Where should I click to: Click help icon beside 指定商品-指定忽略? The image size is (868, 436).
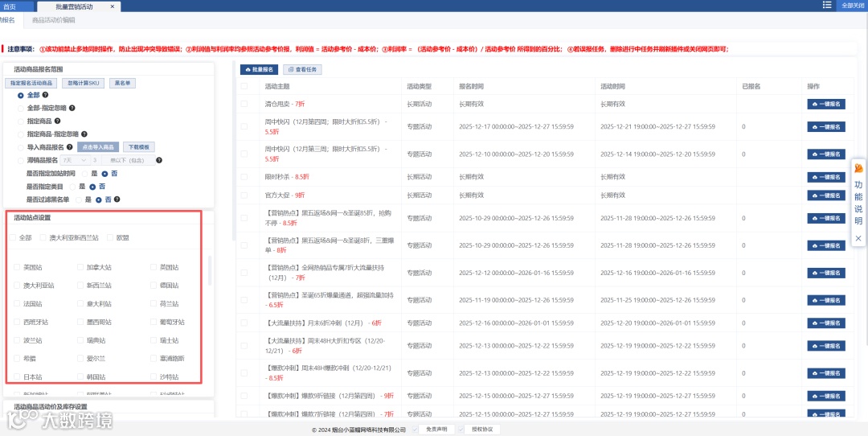click(84, 134)
